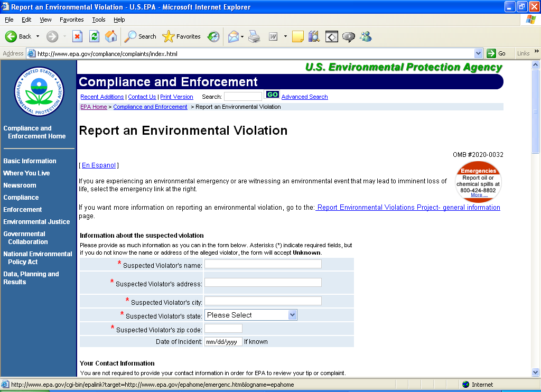Screen dimensions: 541x392
Task: Open the Forward button history dropdown arrow
Action: click(x=64, y=36)
